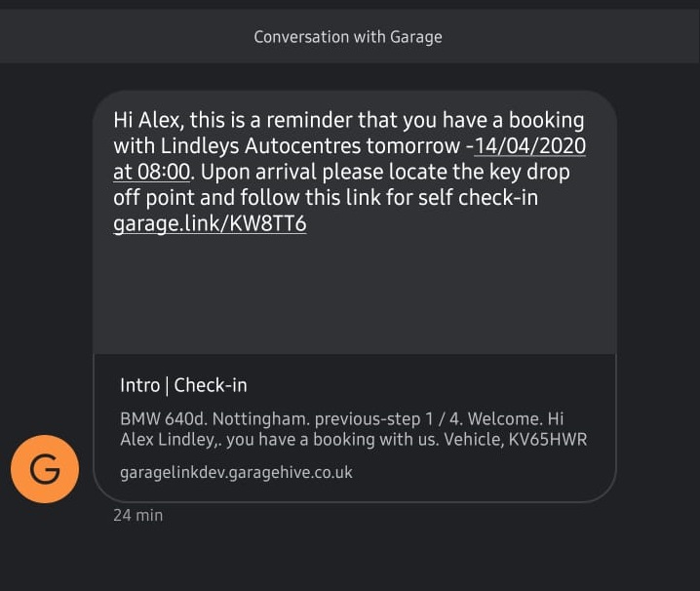Click the garagelinkdev.garagehive.co.uk domain text
The image size is (700, 591).
click(236, 472)
